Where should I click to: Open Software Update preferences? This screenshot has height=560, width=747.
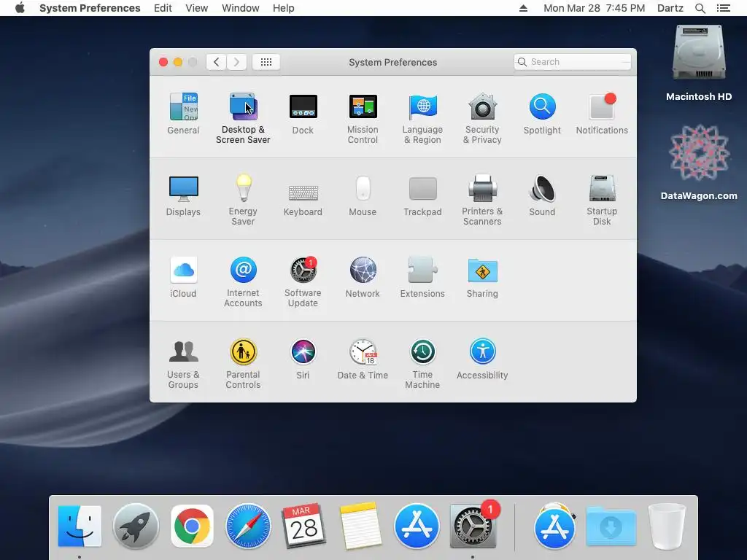(303, 282)
